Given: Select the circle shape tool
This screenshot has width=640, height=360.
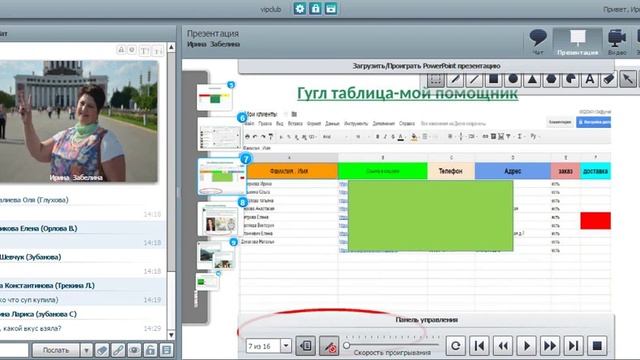Looking at the screenshot, I should click(513, 79).
